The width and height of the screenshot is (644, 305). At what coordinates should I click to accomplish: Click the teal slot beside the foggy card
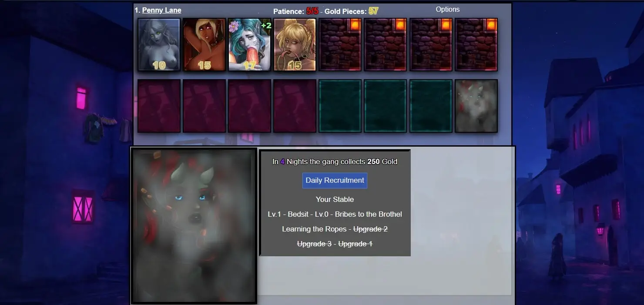431,106
